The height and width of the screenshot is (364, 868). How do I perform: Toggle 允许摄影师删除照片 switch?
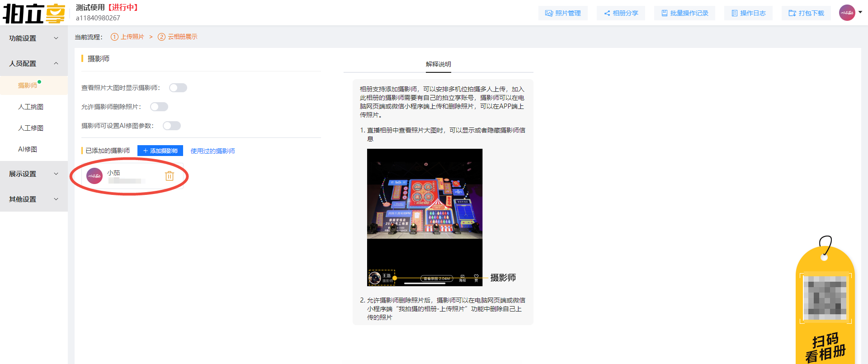(159, 107)
